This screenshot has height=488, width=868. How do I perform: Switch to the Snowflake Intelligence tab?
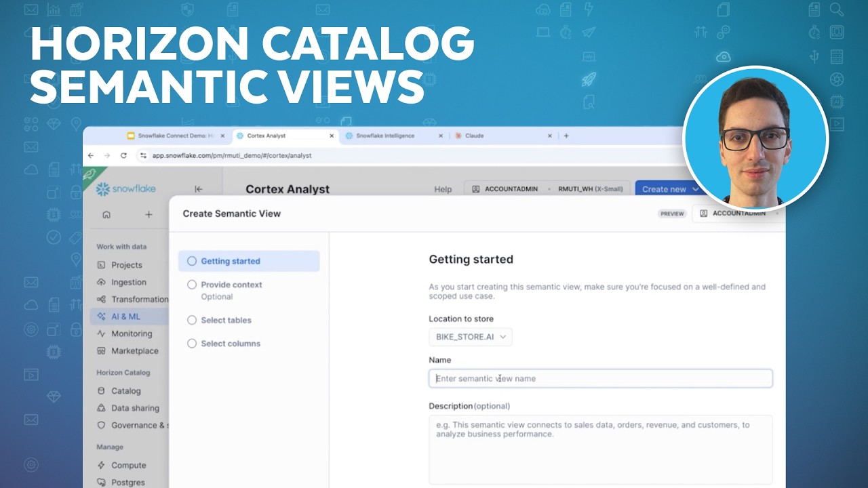coord(393,136)
